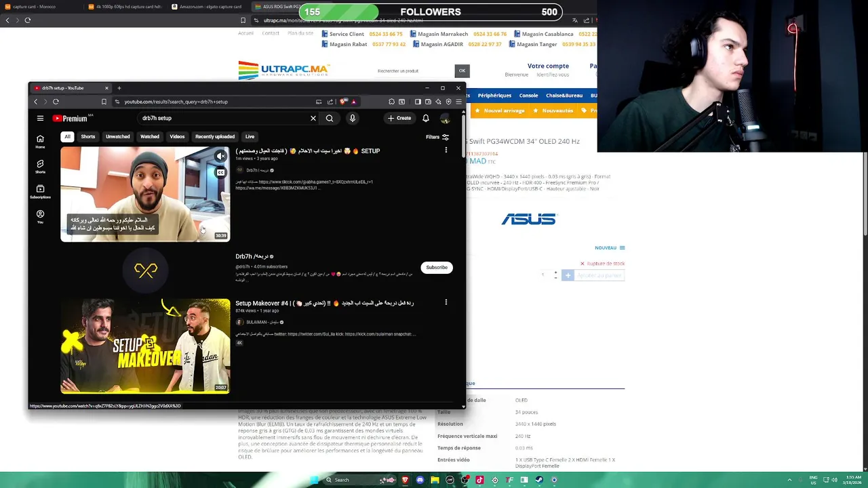Open You page in YouTube sidebar
The width and height of the screenshot is (868, 488).
pyautogui.click(x=40, y=216)
